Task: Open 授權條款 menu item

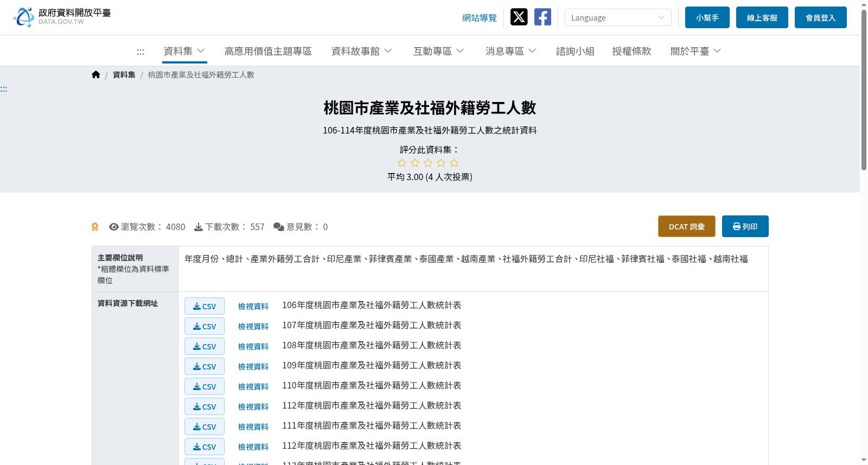Action: point(631,51)
